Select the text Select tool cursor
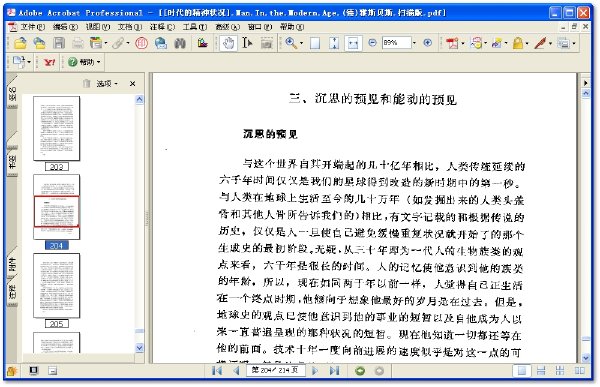Viewport: 600px width, 387px height. click(x=247, y=43)
